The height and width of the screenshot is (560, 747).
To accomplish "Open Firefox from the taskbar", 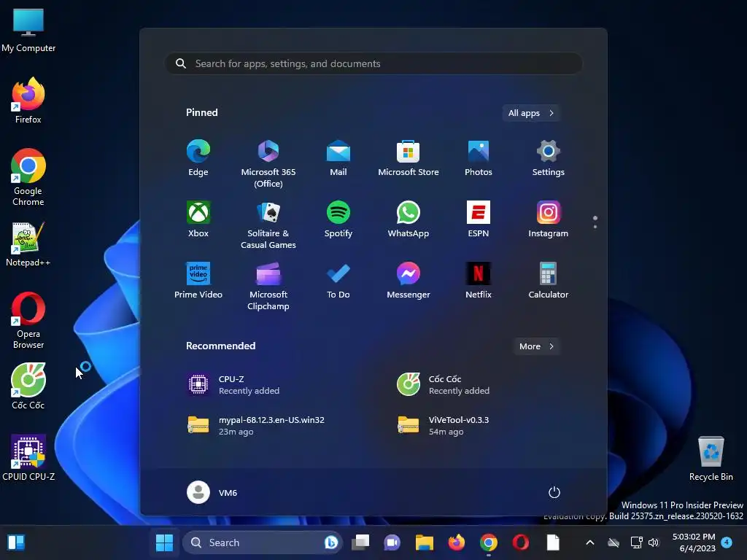I will click(457, 542).
